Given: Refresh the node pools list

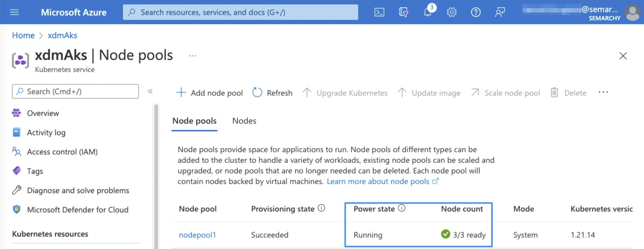Looking at the screenshot, I should tap(272, 93).
